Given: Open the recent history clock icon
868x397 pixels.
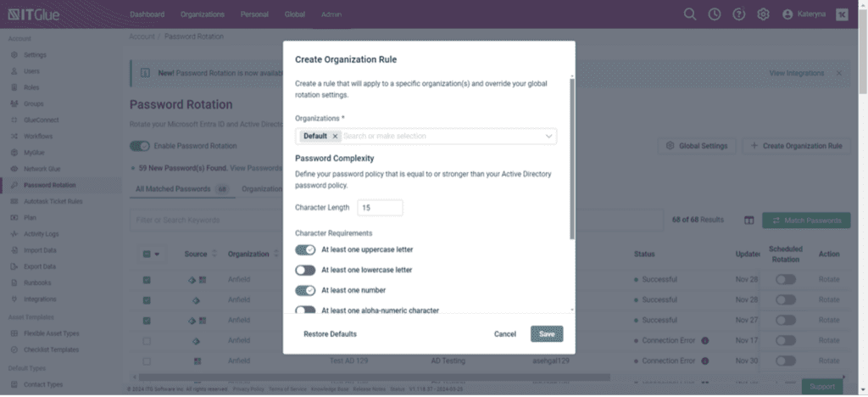Looking at the screenshot, I should [715, 14].
